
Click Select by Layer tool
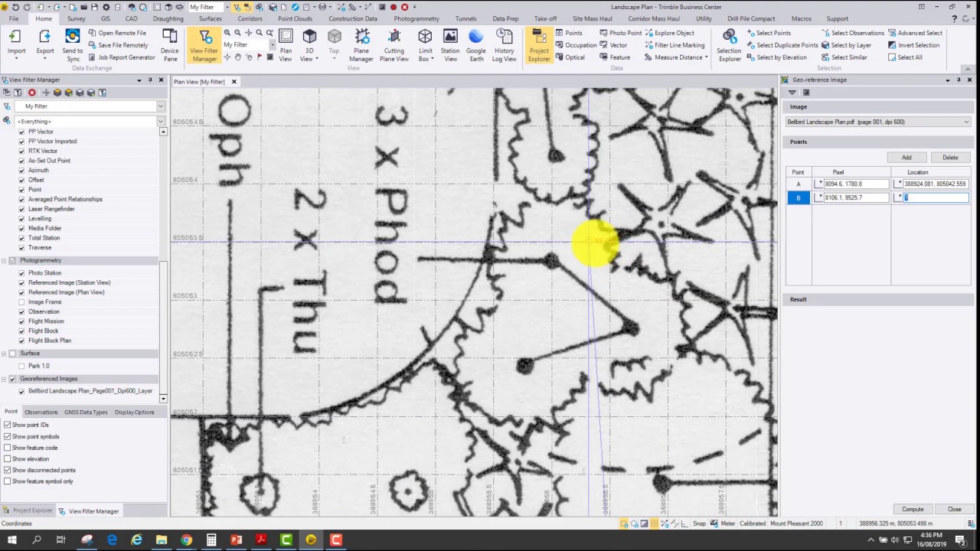point(846,45)
